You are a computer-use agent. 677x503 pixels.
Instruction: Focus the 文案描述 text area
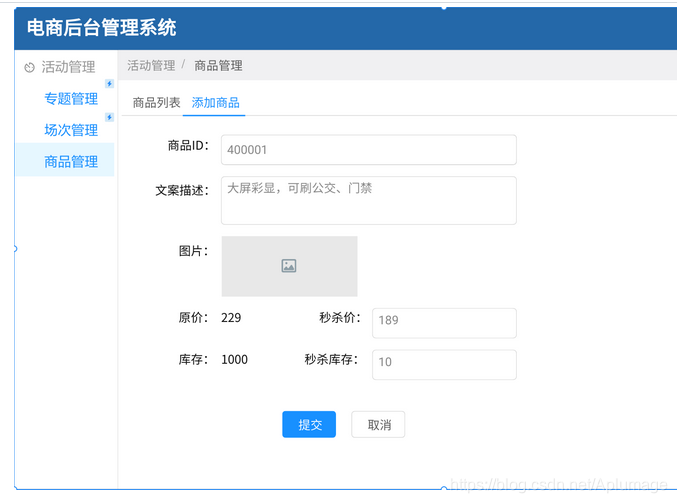coord(369,200)
